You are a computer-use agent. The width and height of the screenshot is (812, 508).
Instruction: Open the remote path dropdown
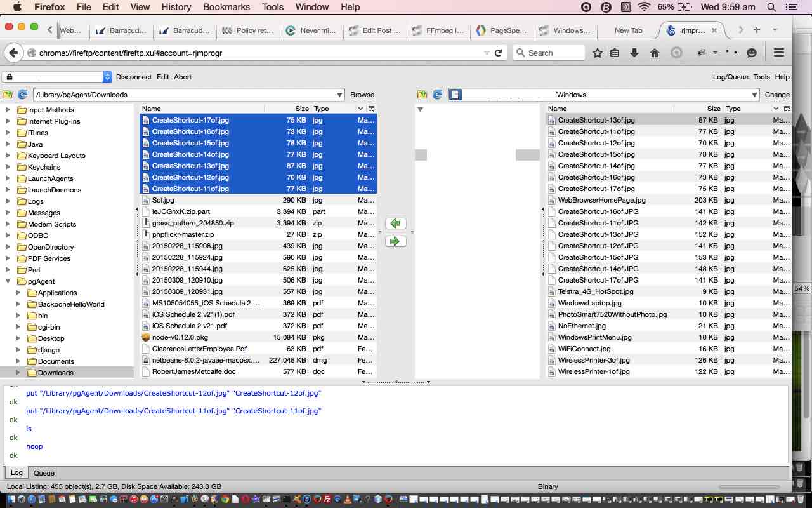pyautogui.click(x=754, y=95)
